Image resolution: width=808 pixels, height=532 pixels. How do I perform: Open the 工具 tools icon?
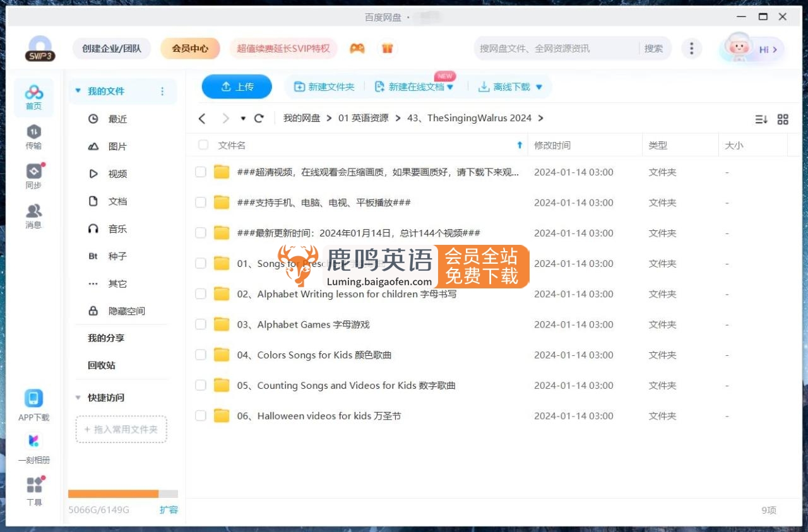click(x=34, y=492)
